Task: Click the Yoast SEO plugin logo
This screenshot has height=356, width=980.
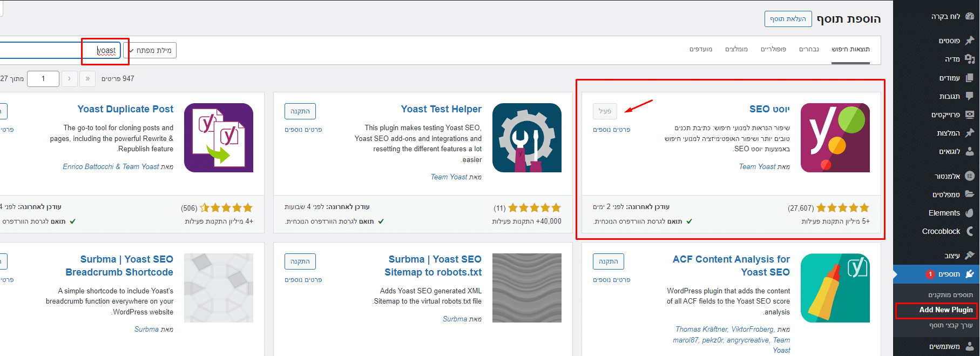Action: click(835, 138)
